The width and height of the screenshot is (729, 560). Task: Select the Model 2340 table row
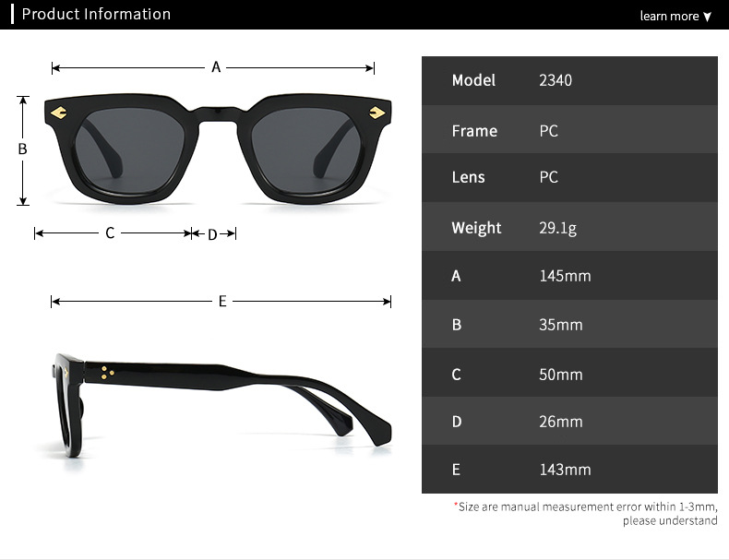click(x=569, y=80)
